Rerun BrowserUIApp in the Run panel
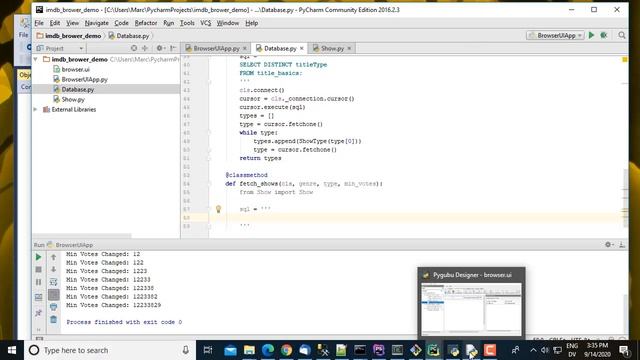Screen dimensions: 640x360 pos(38,257)
